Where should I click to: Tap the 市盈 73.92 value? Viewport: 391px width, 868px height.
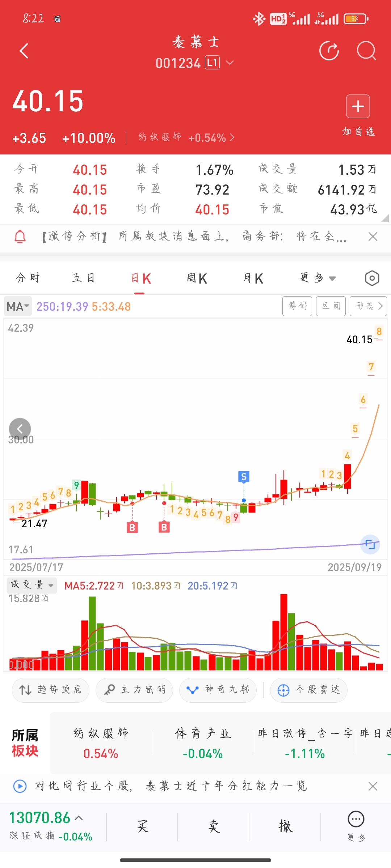click(x=212, y=190)
